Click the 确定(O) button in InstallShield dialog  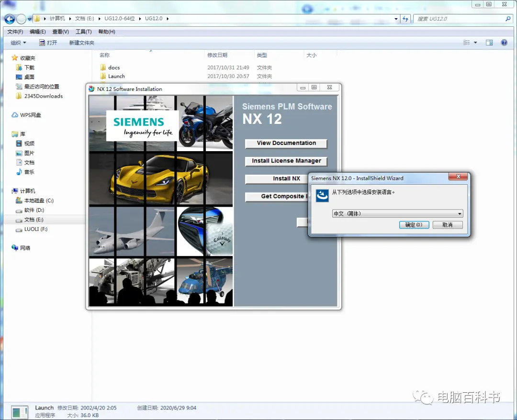(x=414, y=225)
